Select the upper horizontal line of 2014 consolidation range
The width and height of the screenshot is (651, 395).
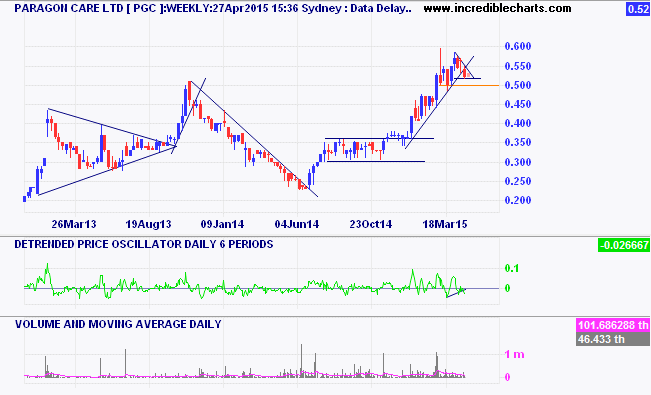click(x=379, y=138)
